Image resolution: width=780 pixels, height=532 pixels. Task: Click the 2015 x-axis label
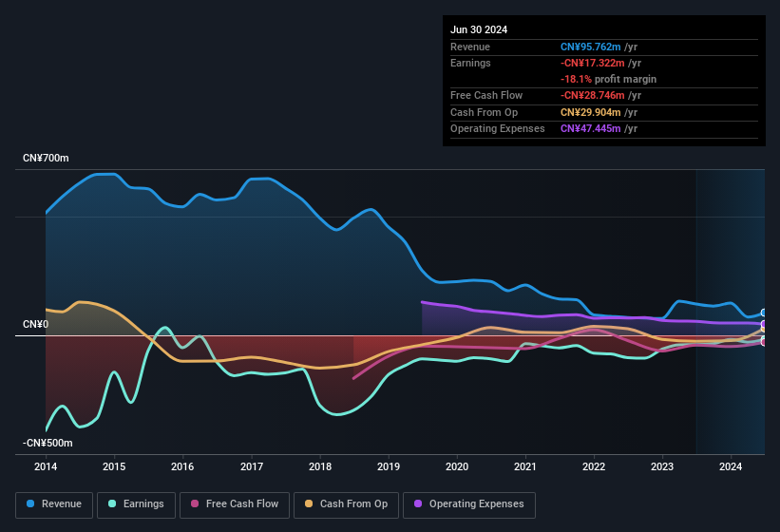(x=114, y=466)
